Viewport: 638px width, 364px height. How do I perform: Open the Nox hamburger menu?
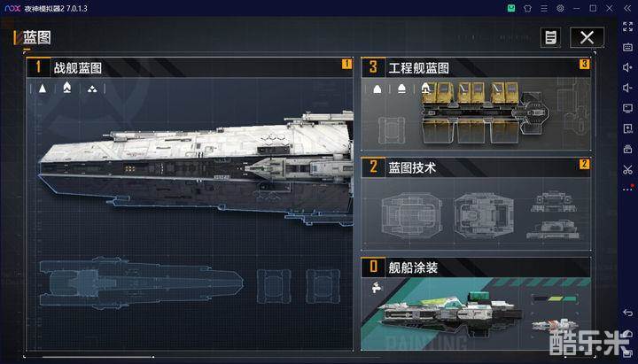(x=544, y=8)
